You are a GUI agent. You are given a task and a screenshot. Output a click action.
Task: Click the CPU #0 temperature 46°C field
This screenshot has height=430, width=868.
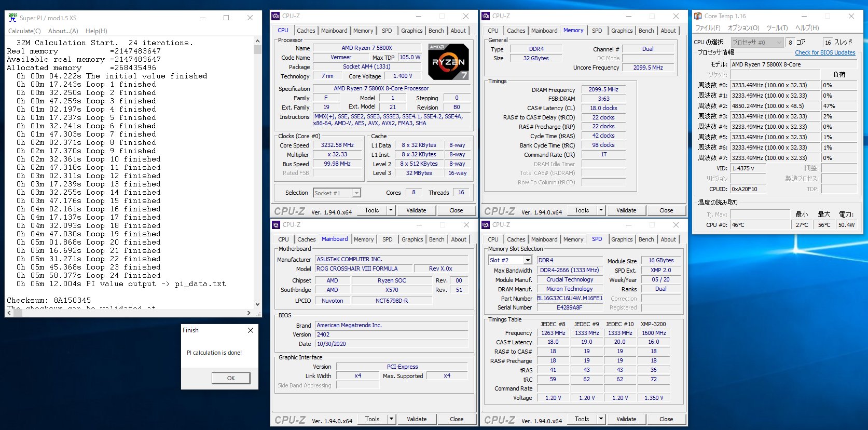pyautogui.click(x=760, y=225)
